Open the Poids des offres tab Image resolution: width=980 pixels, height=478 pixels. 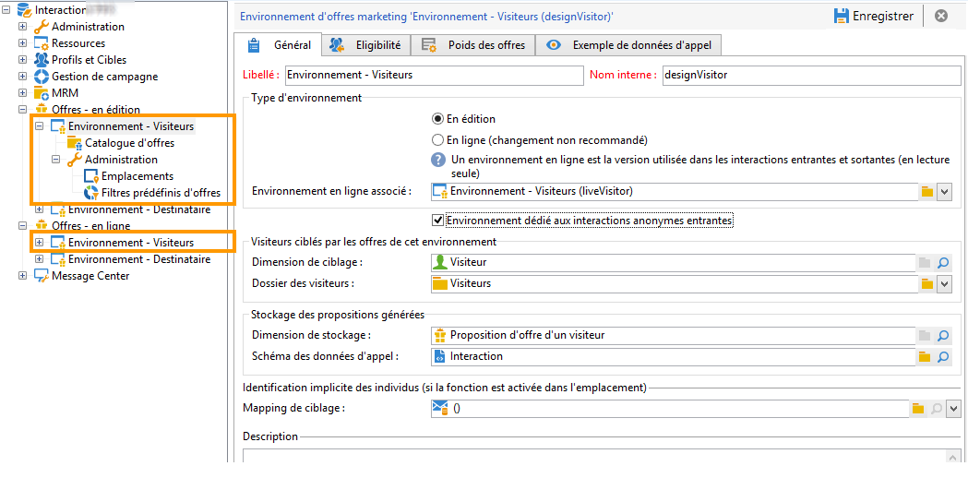478,45
